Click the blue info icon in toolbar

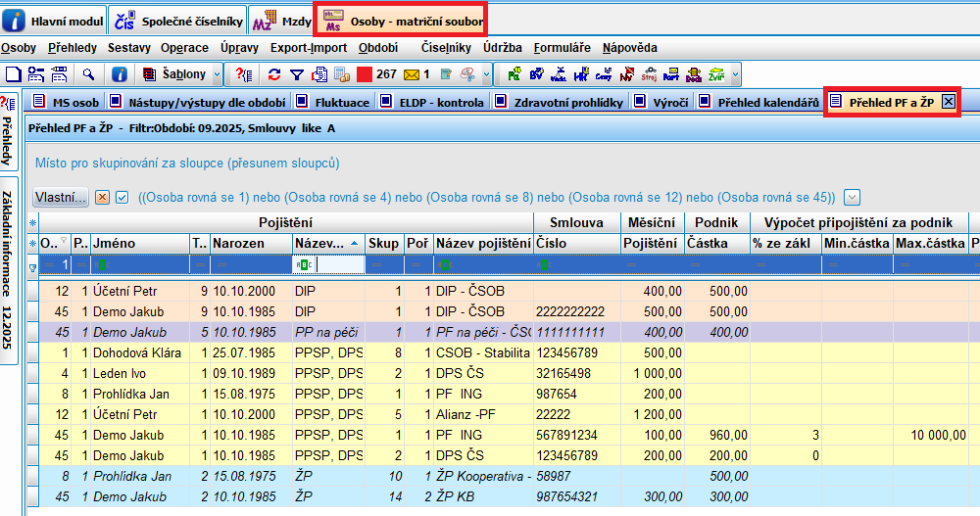pyautogui.click(x=119, y=73)
